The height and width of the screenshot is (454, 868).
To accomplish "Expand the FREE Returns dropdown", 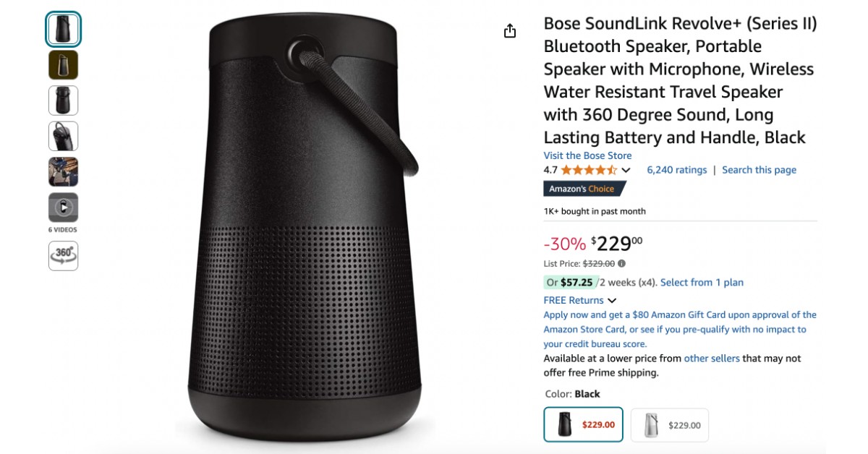I will pos(612,301).
